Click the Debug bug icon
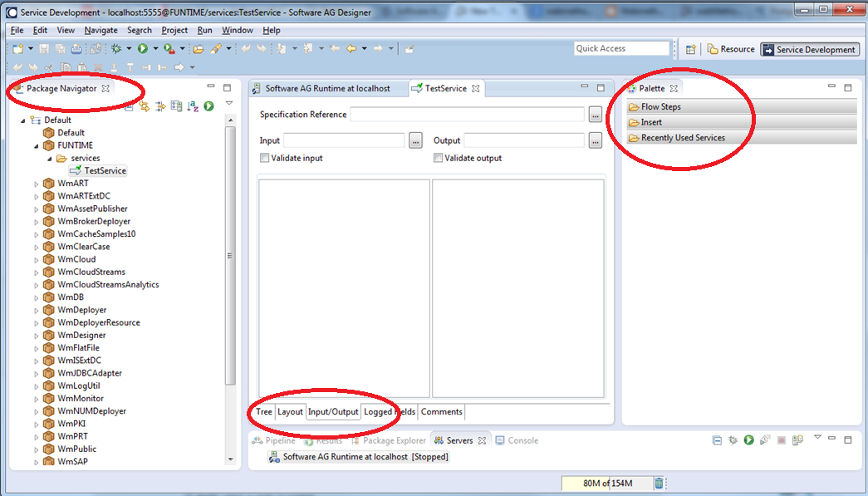This screenshot has width=868, height=496. (116, 49)
